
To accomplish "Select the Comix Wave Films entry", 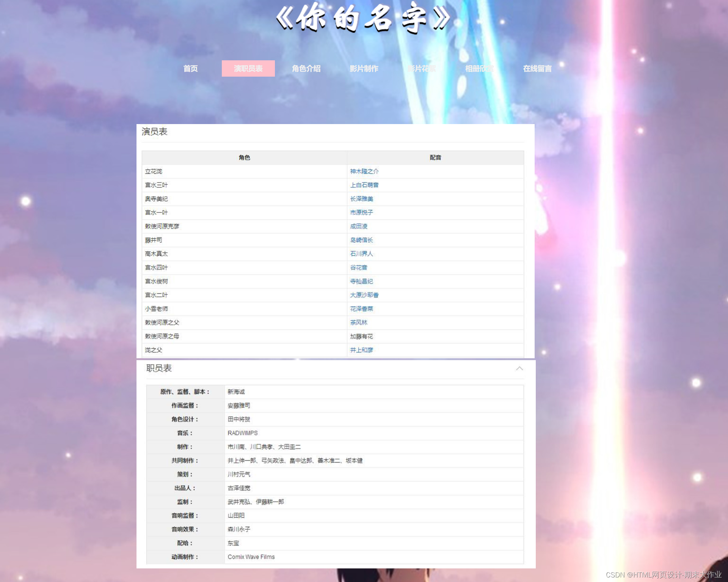I will tap(251, 557).
